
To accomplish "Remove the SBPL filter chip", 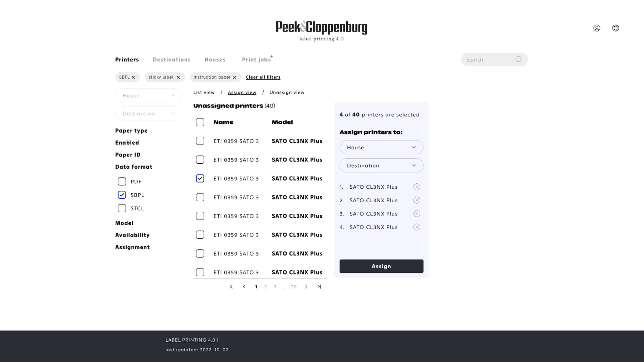I will pos(133,77).
